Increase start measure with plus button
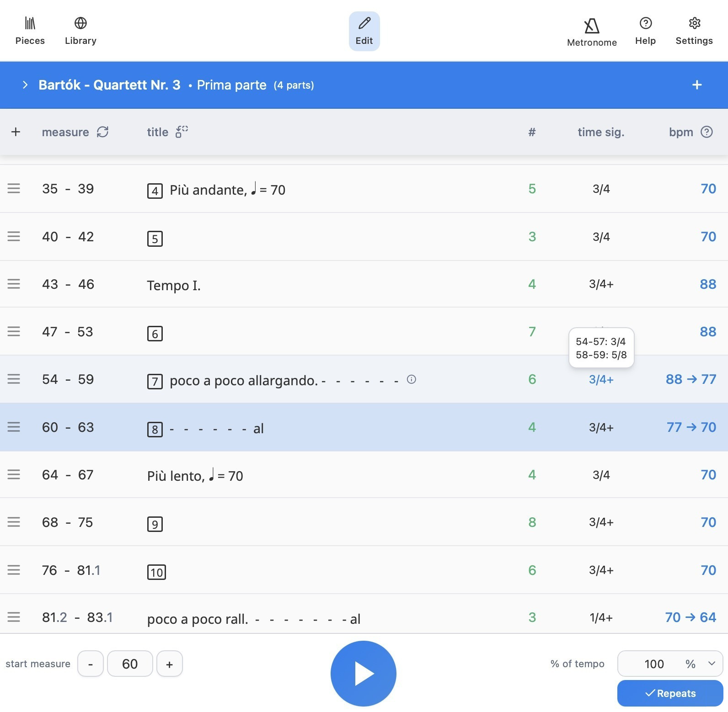The image size is (728, 712). tap(170, 664)
